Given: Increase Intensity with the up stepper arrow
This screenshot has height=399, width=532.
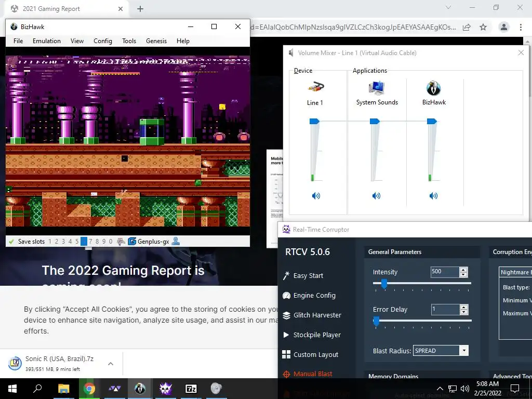Looking at the screenshot, I should pos(463,270).
